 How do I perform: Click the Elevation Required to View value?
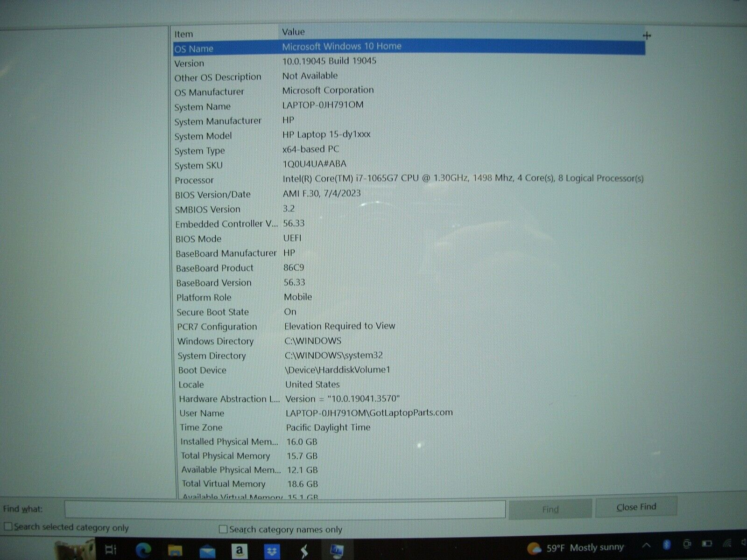point(340,326)
